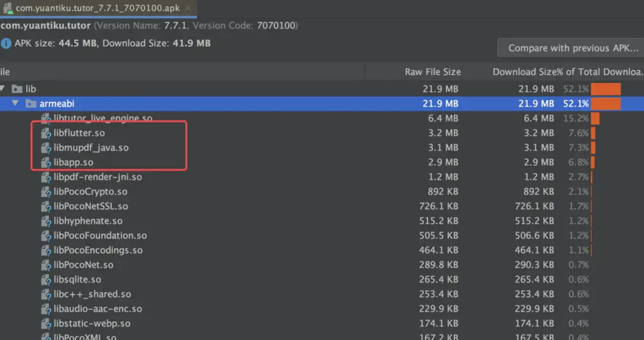Select libsqlite.so file name
Screen dimensions: 644x340
(x=77, y=280)
